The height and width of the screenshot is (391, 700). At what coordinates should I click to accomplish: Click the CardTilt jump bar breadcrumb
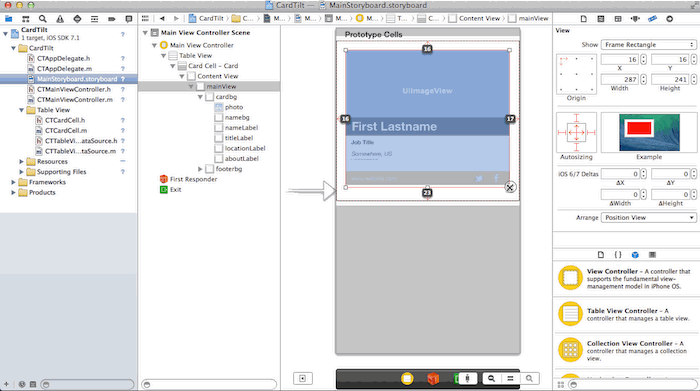pos(206,18)
